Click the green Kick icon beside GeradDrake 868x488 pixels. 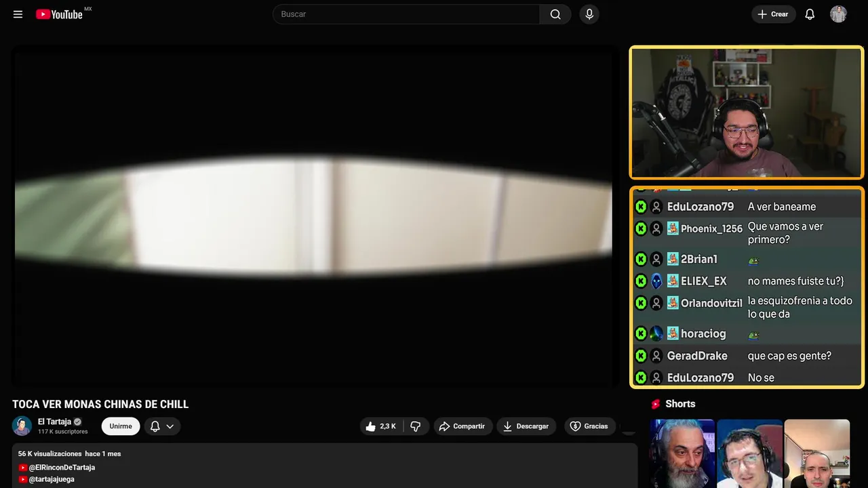click(641, 356)
